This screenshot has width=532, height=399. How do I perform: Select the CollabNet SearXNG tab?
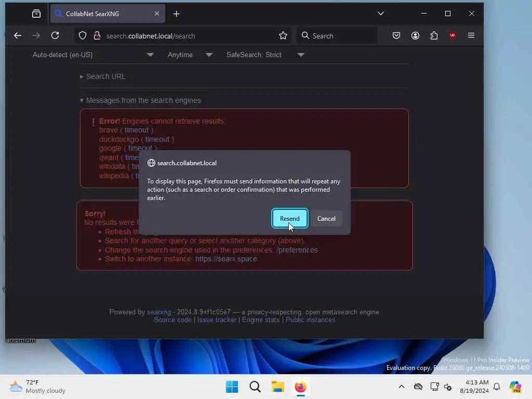coord(108,14)
